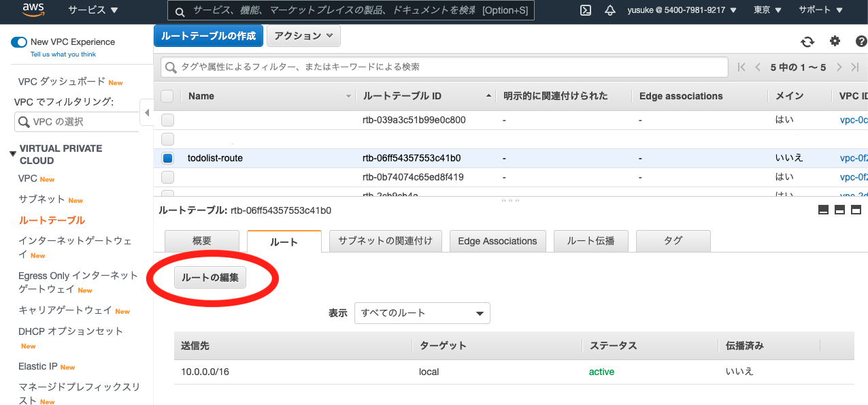
Task: Select checkbox for rtb-039a3c51b99e0c800
Action: 167,120
